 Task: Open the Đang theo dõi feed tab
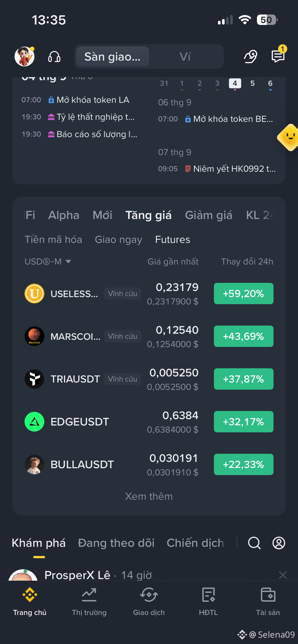[x=116, y=543]
